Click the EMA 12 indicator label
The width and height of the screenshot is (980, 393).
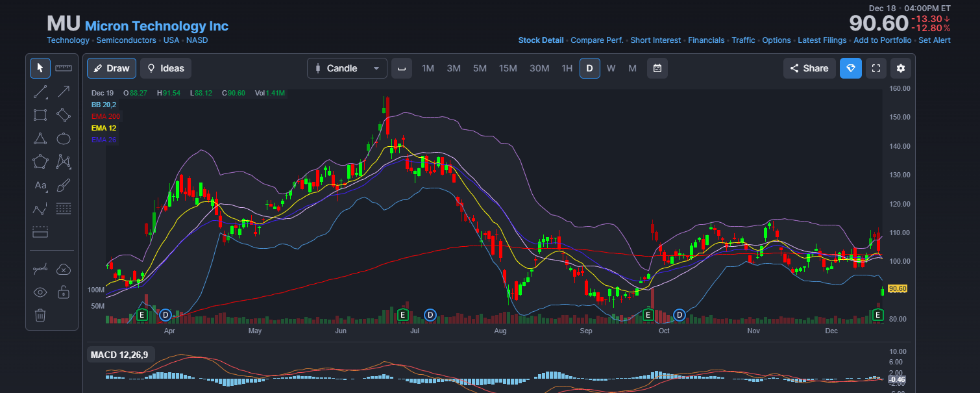tap(104, 128)
